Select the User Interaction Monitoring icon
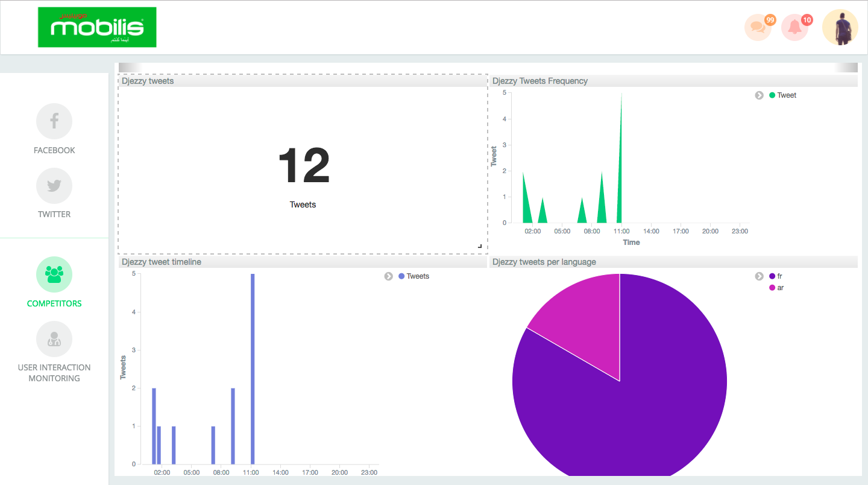Viewport: 868px width, 485px height. pos(54,339)
